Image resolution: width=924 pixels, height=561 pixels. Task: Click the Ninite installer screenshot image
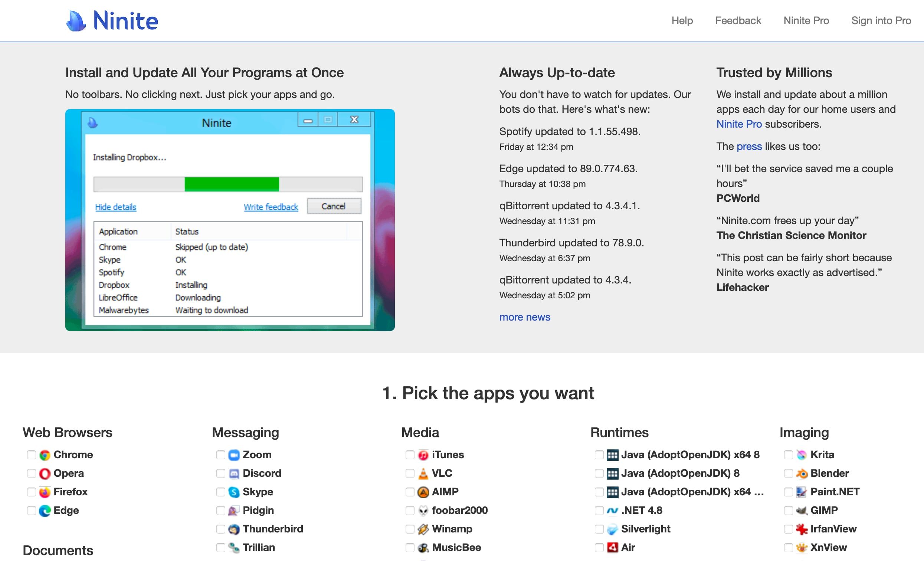[230, 220]
